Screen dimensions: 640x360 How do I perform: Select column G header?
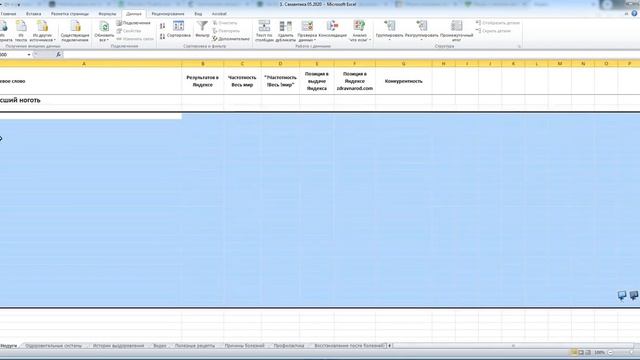pyautogui.click(x=404, y=64)
